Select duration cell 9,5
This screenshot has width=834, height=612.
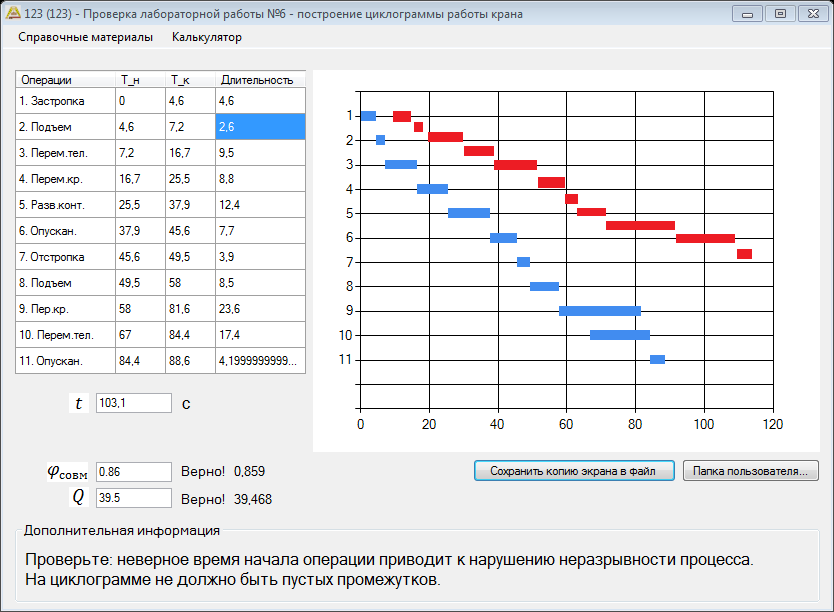point(261,153)
